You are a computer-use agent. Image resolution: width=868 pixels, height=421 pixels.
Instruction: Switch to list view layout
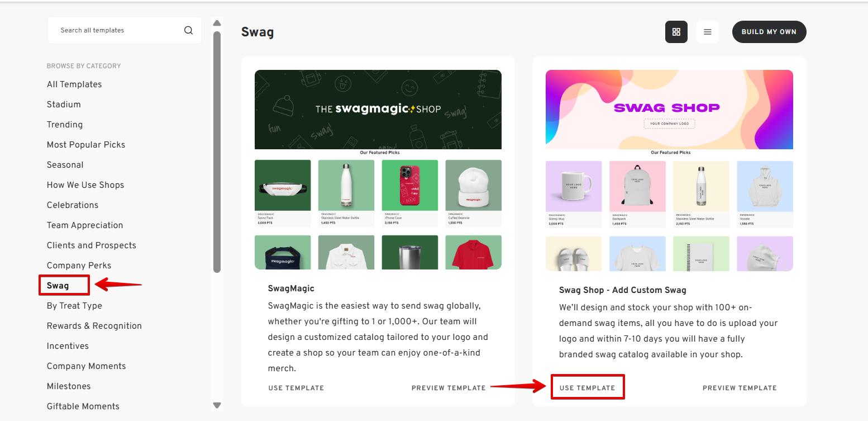coord(707,32)
